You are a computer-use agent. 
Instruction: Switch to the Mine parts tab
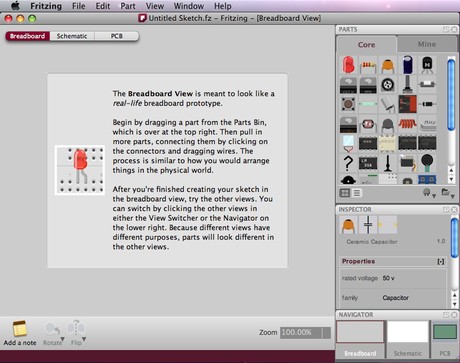click(x=427, y=44)
